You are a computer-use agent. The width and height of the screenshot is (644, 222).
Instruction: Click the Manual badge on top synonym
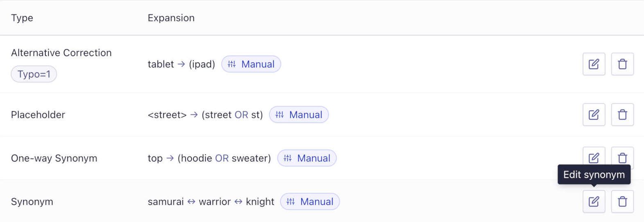pyautogui.click(x=307, y=158)
